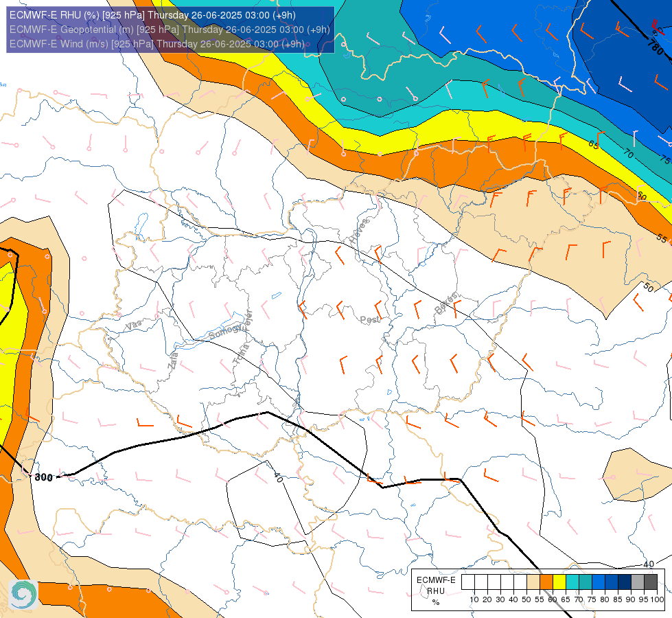The image size is (672, 618).
Task: Pick the dark gray 95–100 legend swatch
Action: point(651,582)
